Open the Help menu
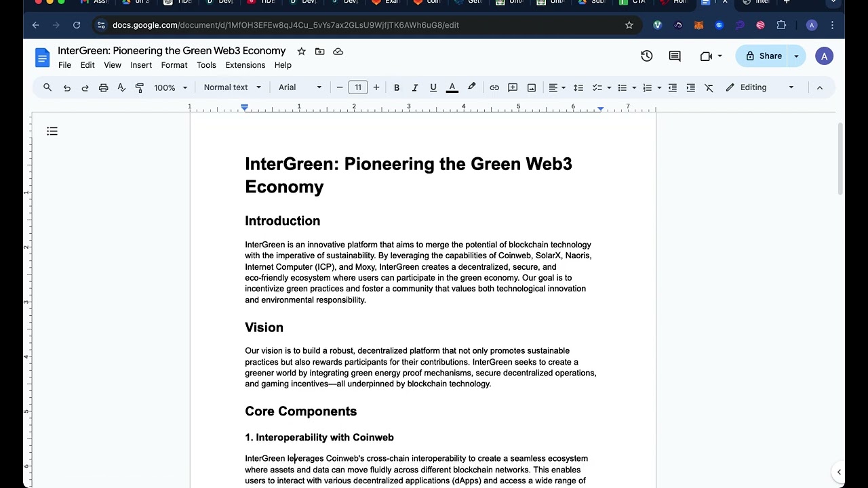This screenshot has height=488, width=868. [x=283, y=66]
